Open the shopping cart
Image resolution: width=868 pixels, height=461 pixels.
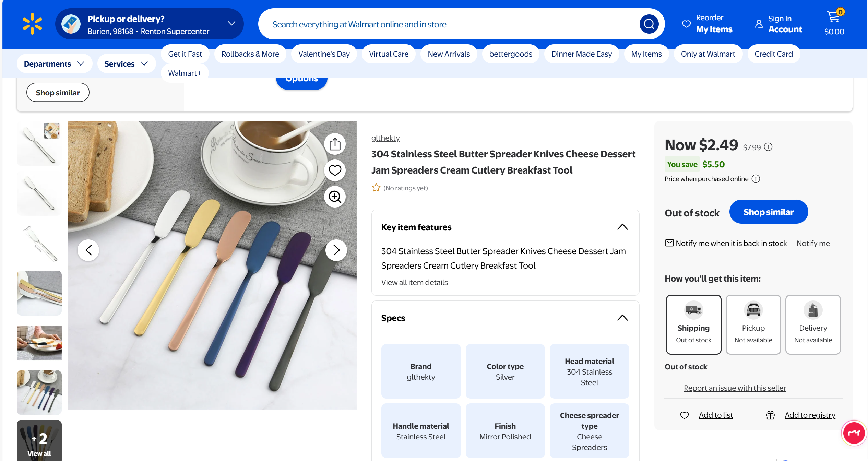tap(834, 23)
